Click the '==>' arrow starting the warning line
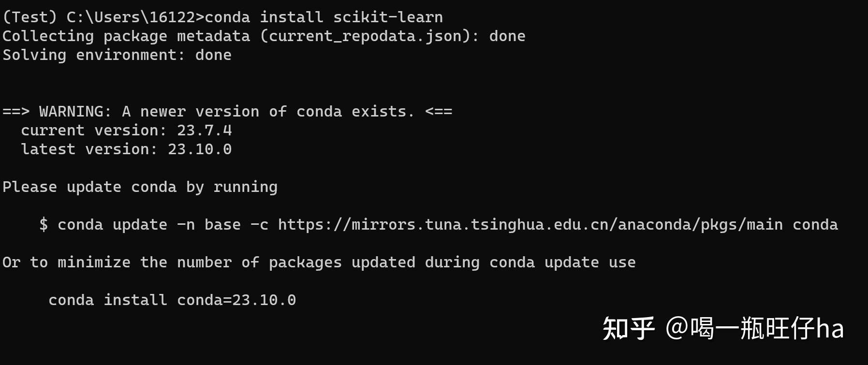This screenshot has height=365, width=868. (x=16, y=112)
